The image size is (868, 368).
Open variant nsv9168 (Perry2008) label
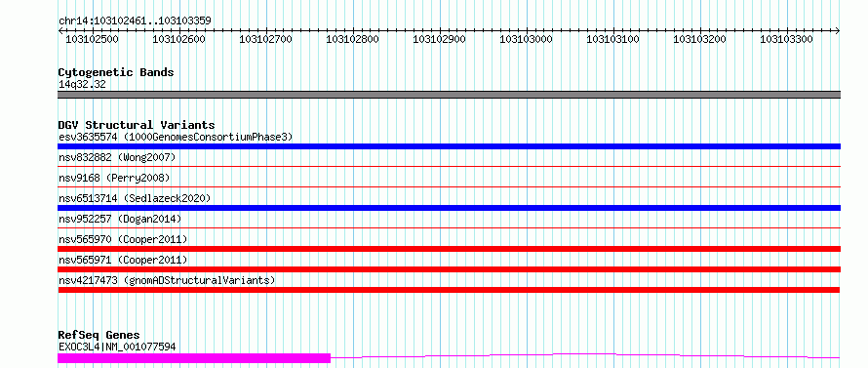point(114,178)
